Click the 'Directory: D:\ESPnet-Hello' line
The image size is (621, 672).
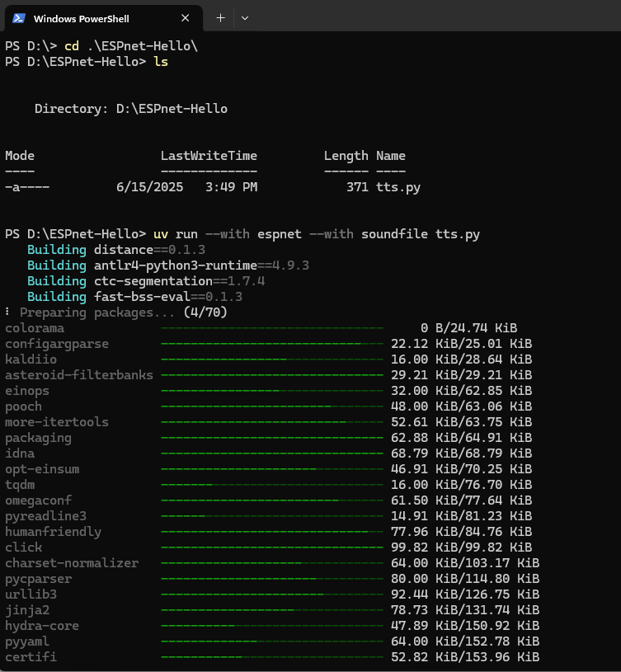[131, 109]
